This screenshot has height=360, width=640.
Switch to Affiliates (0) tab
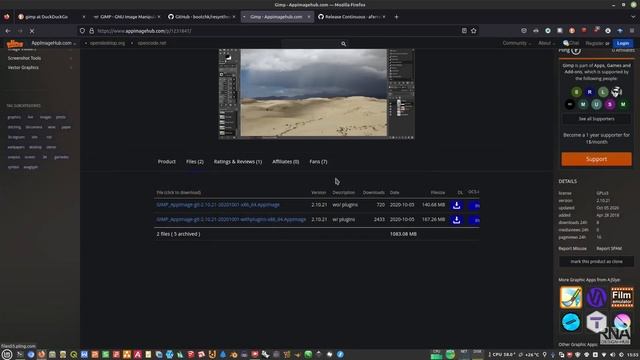285,162
